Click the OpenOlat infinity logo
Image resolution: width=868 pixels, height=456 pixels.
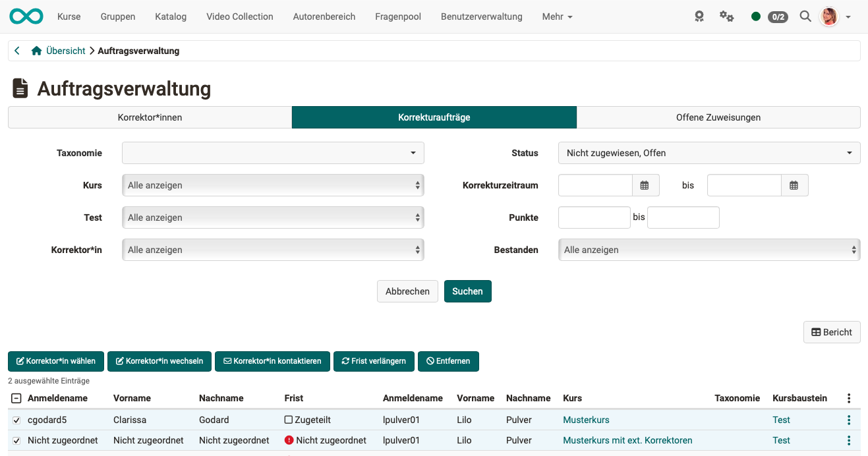coord(26,14)
